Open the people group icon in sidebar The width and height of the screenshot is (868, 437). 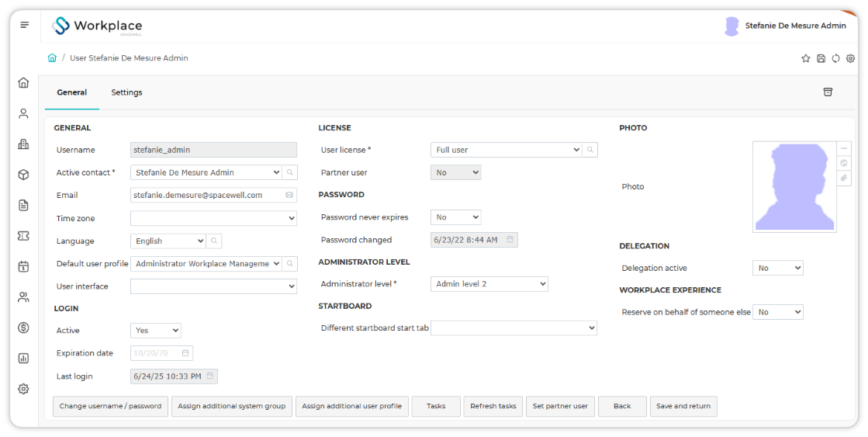[x=23, y=297]
